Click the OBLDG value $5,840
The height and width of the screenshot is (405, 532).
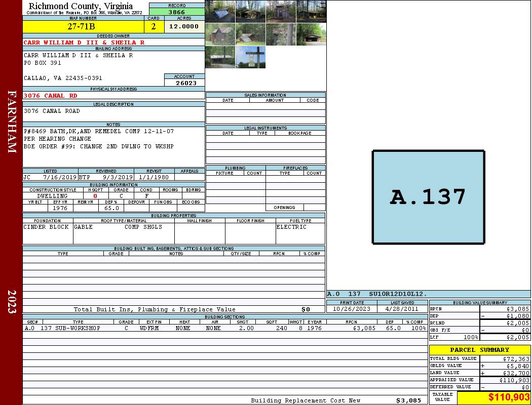[517, 366]
